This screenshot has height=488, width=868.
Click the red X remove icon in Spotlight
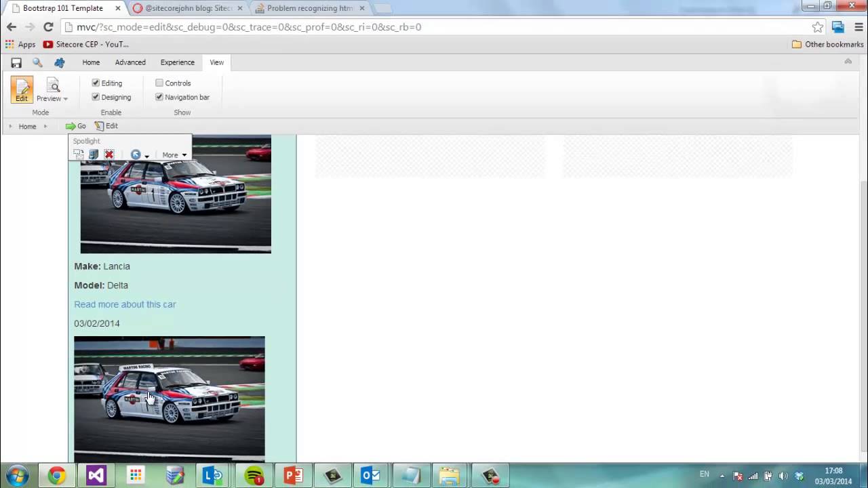click(108, 155)
